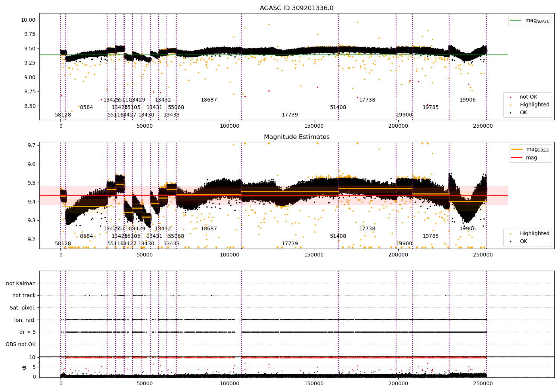Select the orange mag OBSID legend entry
The width and height of the screenshot is (560, 392).
531,149
